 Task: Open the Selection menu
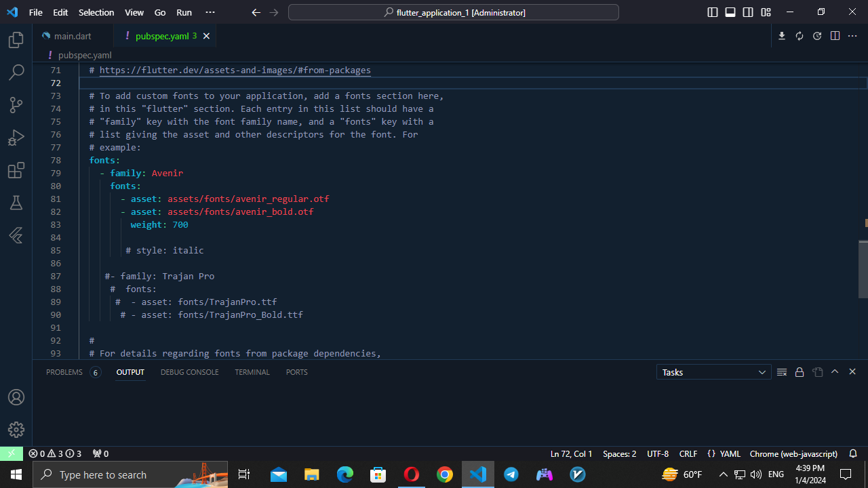point(96,12)
